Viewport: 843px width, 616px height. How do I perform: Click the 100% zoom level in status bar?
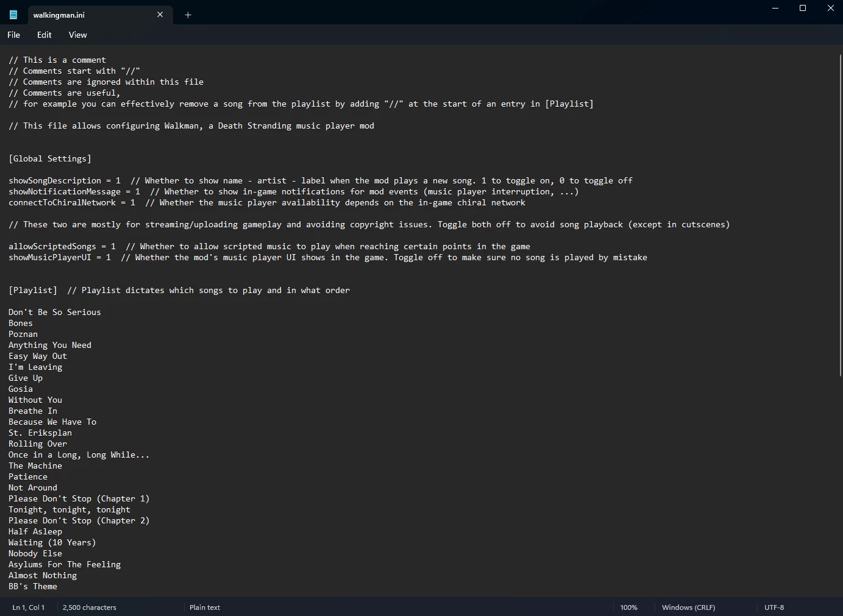(x=628, y=607)
